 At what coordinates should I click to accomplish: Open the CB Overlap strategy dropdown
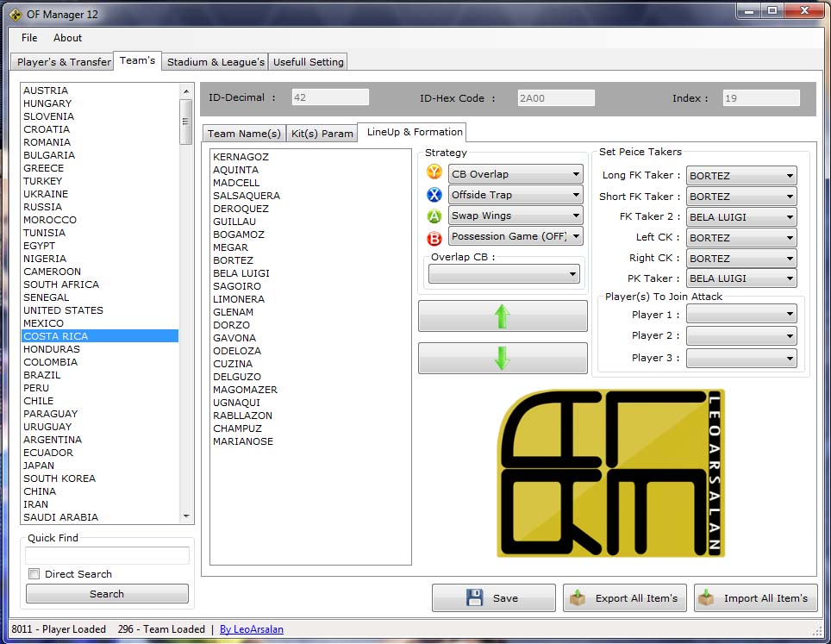point(515,174)
